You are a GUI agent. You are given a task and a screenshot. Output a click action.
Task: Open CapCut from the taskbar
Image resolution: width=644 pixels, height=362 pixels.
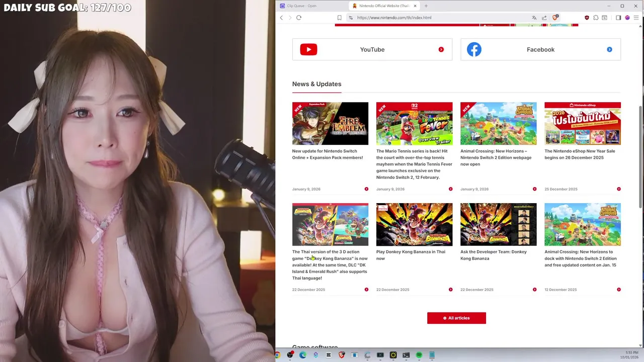click(329, 355)
